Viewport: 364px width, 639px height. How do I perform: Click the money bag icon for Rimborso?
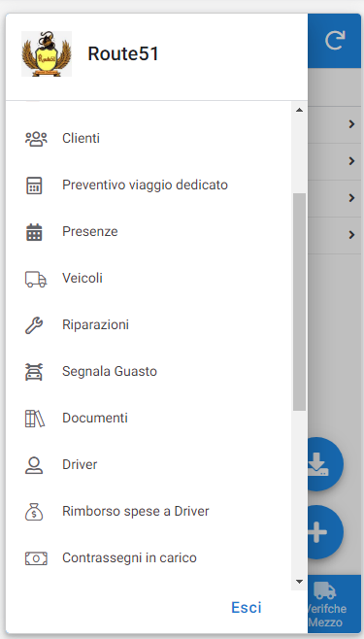click(34, 512)
